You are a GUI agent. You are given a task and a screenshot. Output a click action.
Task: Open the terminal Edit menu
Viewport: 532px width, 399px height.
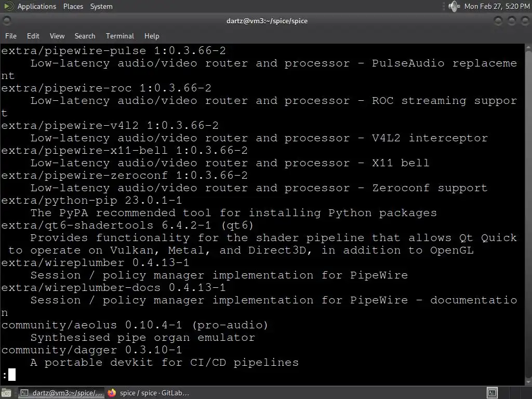click(x=33, y=36)
